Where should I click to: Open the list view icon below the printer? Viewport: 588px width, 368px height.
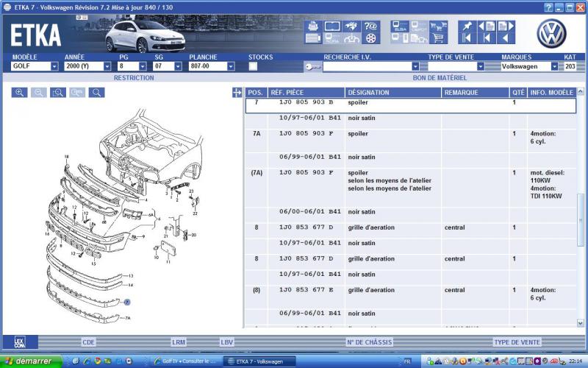313,38
